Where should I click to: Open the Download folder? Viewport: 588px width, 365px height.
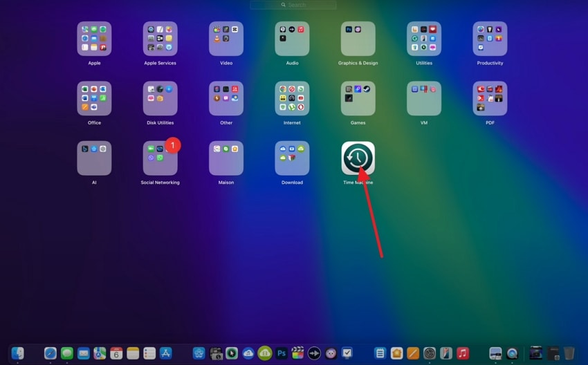292,158
